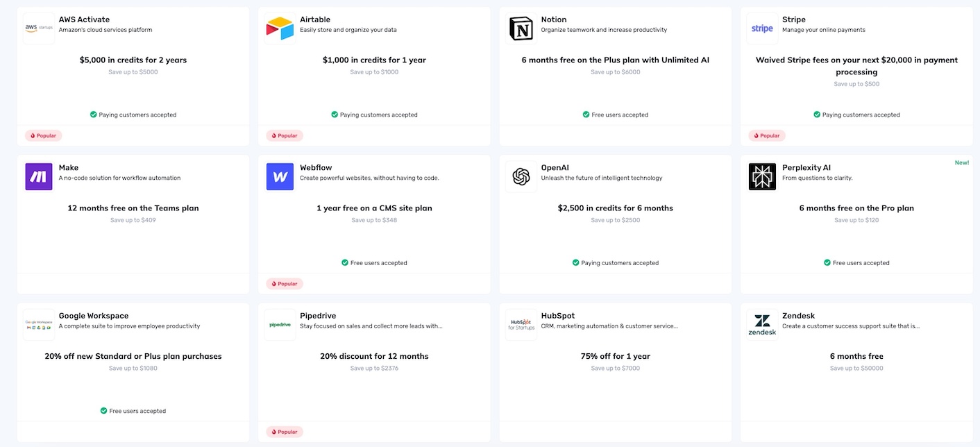
Task: Open the Zendesk 6 months free deal
Action: pyautogui.click(x=856, y=356)
